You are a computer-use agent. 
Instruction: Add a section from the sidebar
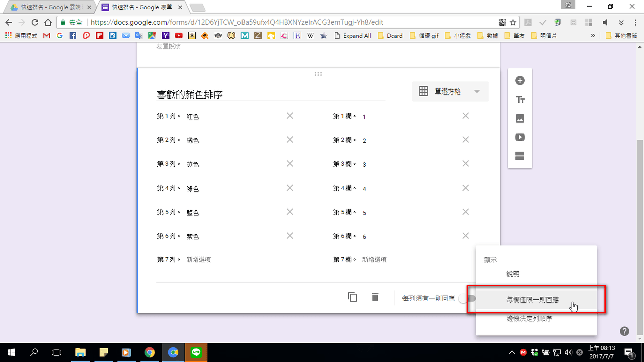520,156
